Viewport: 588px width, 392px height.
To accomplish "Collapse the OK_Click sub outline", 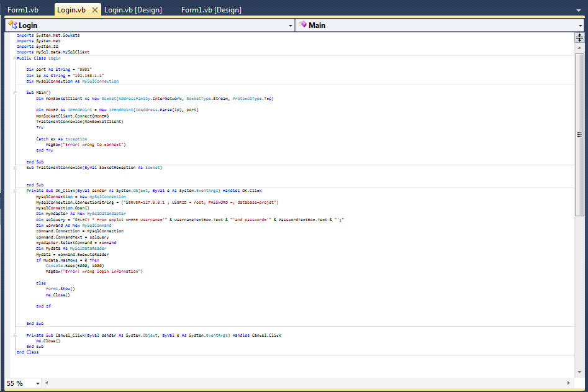I will (x=14, y=191).
